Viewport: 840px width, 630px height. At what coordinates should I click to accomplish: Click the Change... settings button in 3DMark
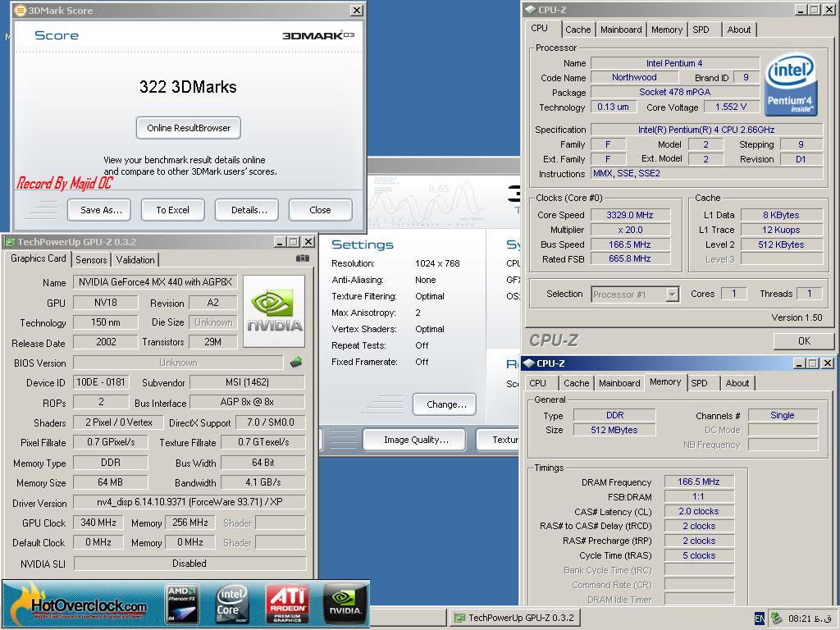446,404
